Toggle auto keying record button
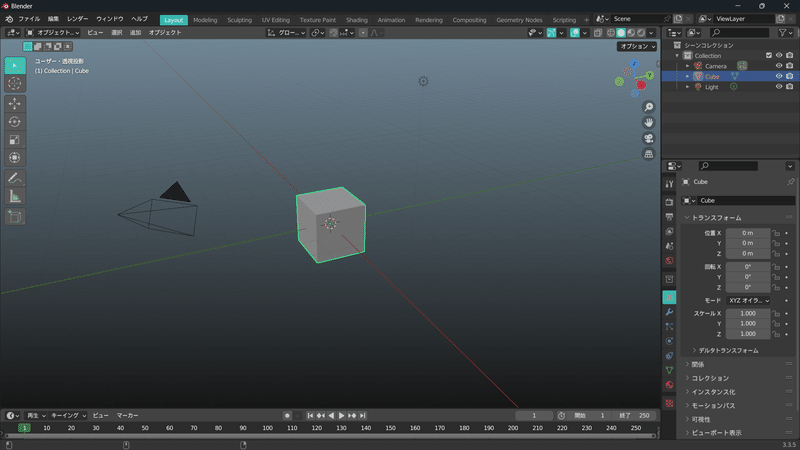The height and width of the screenshot is (450, 800). pyautogui.click(x=287, y=416)
